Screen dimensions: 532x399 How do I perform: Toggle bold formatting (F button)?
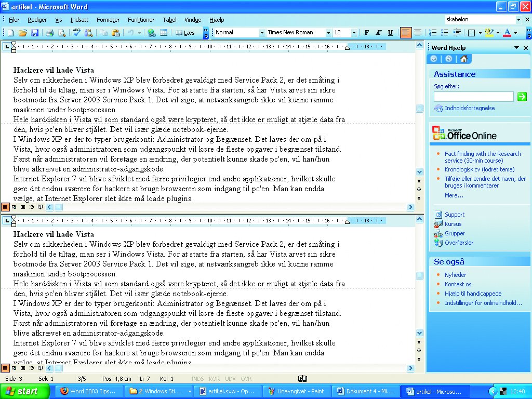pos(367,33)
